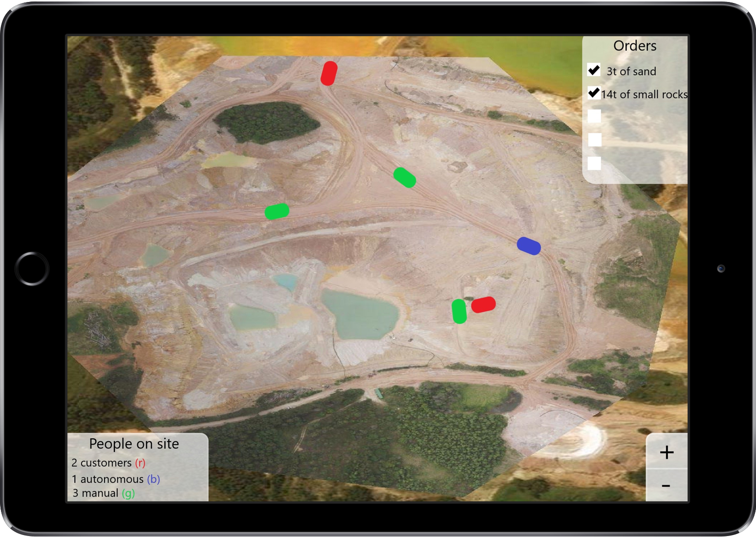Click the "People on site" heading
Viewport: 756px width, 537px height.
click(x=134, y=444)
